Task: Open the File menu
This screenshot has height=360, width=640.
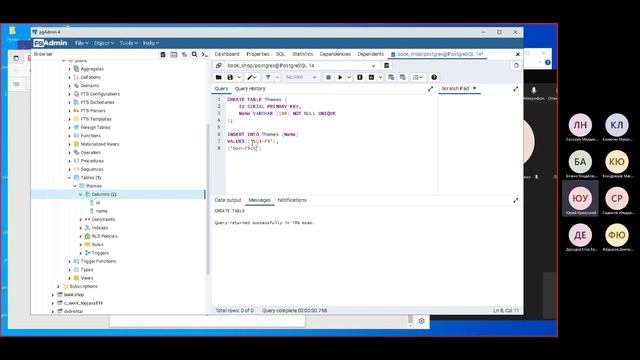Action: click(x=82, y=43)
